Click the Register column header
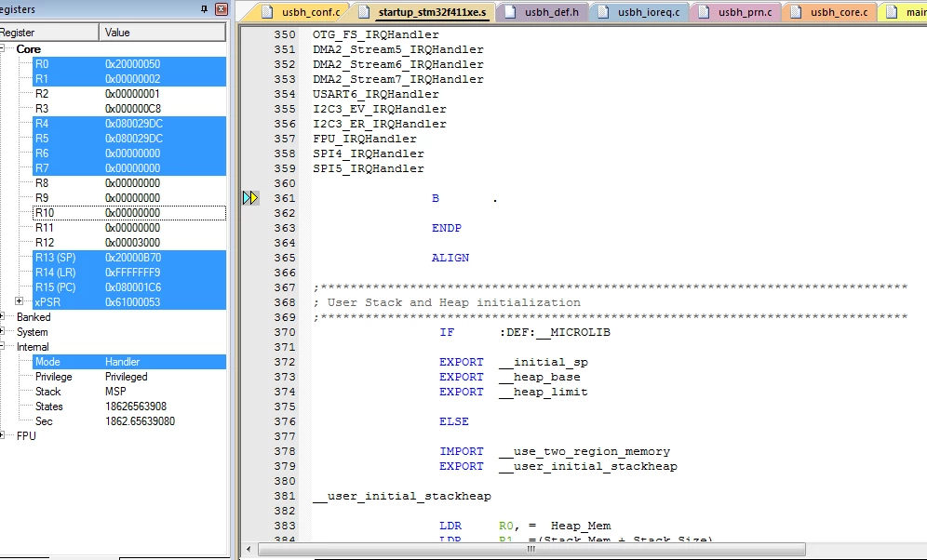This screenshot has height=560, width=927. point(49,33)
